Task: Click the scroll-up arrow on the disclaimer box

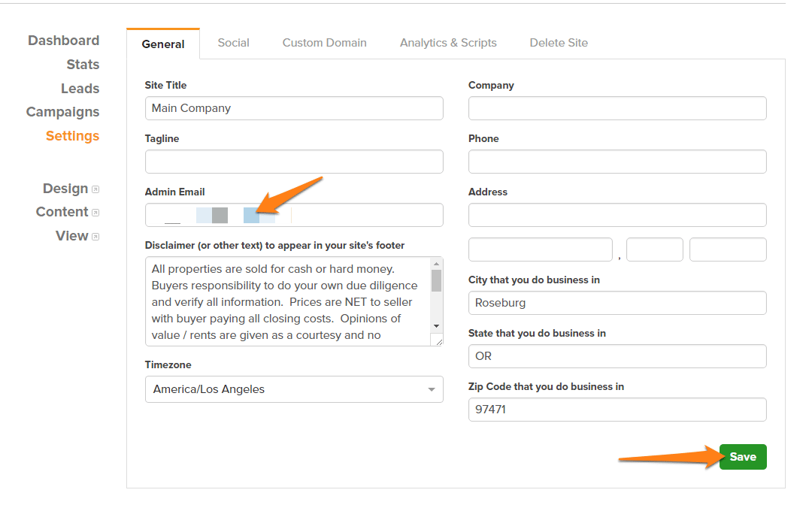Action: pos(437,263)
